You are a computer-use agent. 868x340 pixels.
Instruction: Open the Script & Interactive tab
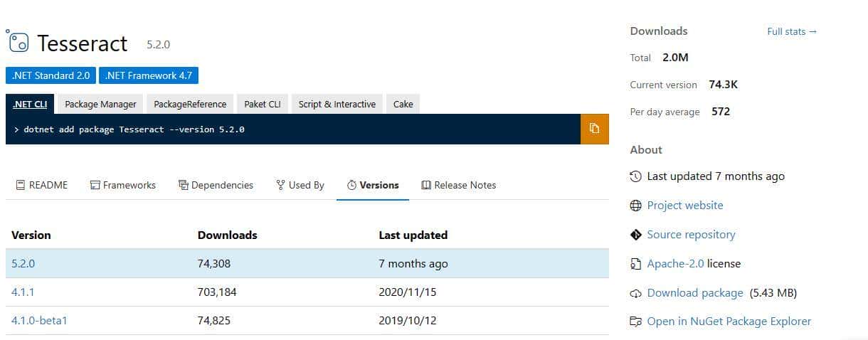[337, 104]
